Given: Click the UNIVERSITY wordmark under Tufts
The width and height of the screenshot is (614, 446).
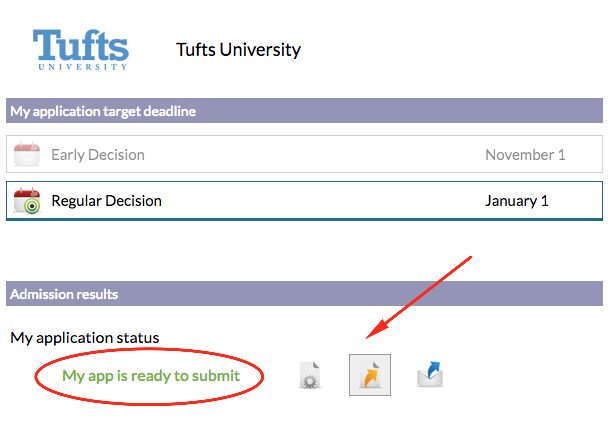Looking at the screenshot, I should (x=83, y=67).
